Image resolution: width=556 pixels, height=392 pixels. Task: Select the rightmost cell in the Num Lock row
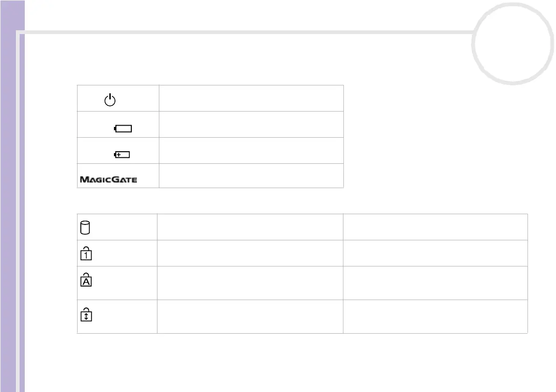point(435,253)
